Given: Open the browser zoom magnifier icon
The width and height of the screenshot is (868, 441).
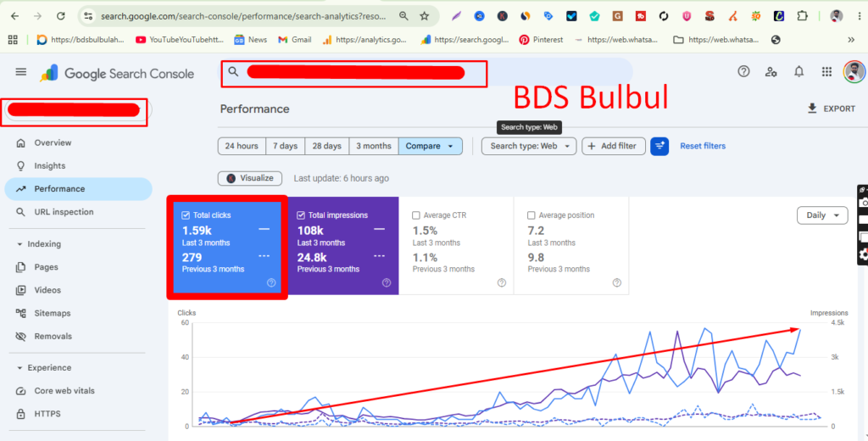Looking at the screenshot, I should coord(403,16).
